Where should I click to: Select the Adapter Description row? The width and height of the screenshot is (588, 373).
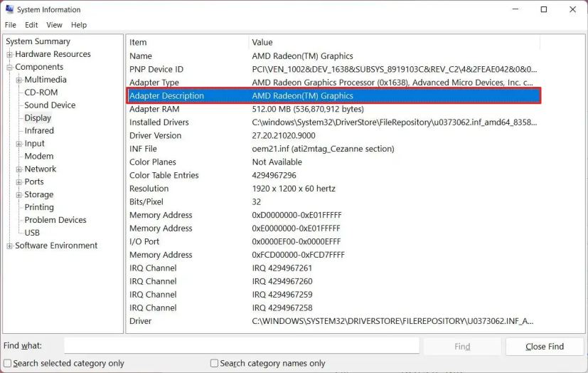coord(333,95)
